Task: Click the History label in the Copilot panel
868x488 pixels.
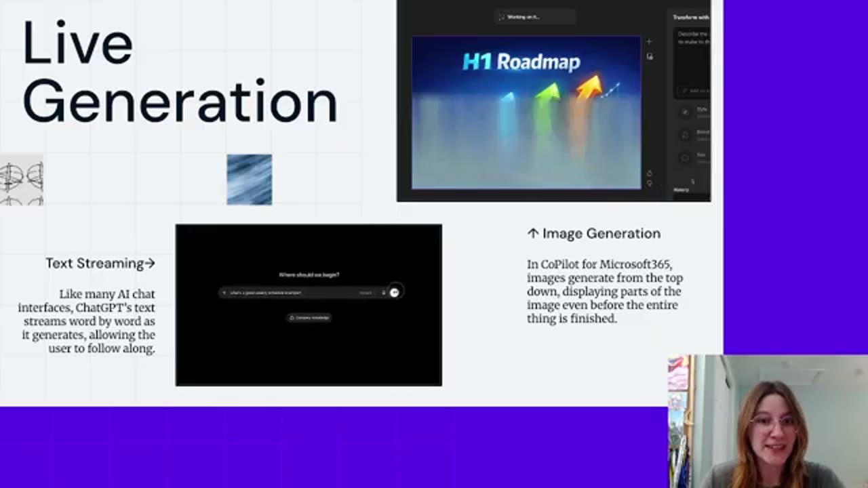Action: (x=681, y=190)
